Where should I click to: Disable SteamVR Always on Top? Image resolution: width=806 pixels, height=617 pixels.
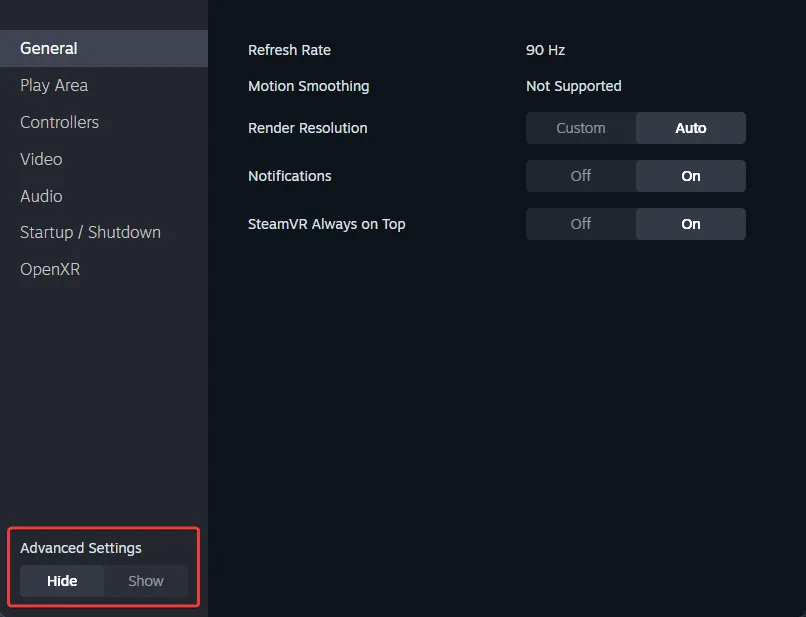tap(581, 224)
